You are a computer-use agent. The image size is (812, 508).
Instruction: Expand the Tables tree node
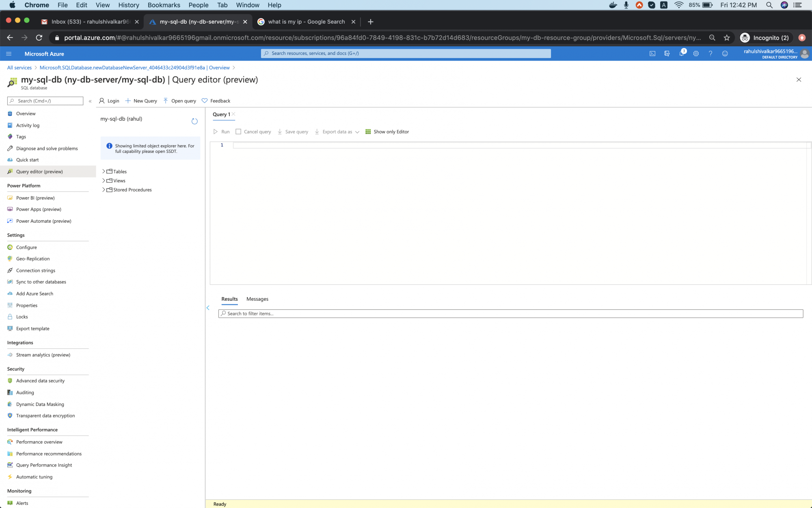(104, 172)
